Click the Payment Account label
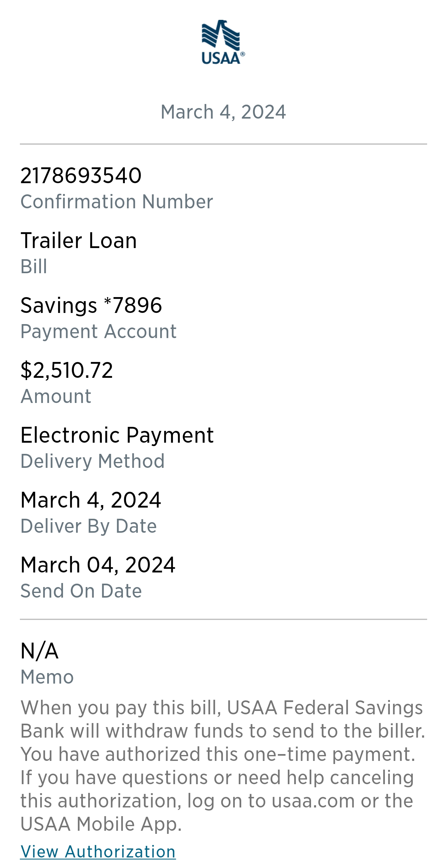The height and width of the screenshot is (868, 447). [x=98, y=331]
